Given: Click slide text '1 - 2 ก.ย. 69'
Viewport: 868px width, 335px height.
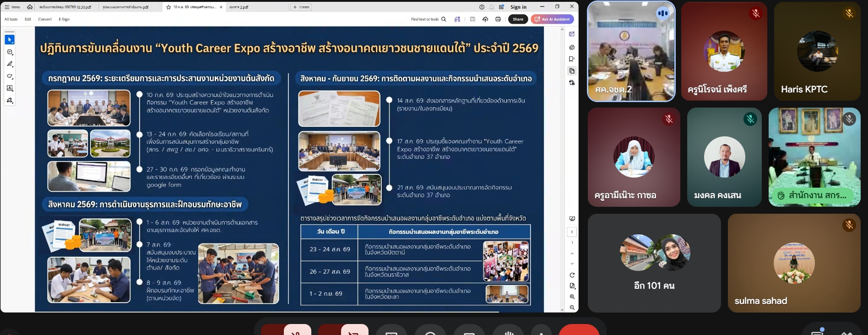Looking at the screenshot, I should click(325, 294).
